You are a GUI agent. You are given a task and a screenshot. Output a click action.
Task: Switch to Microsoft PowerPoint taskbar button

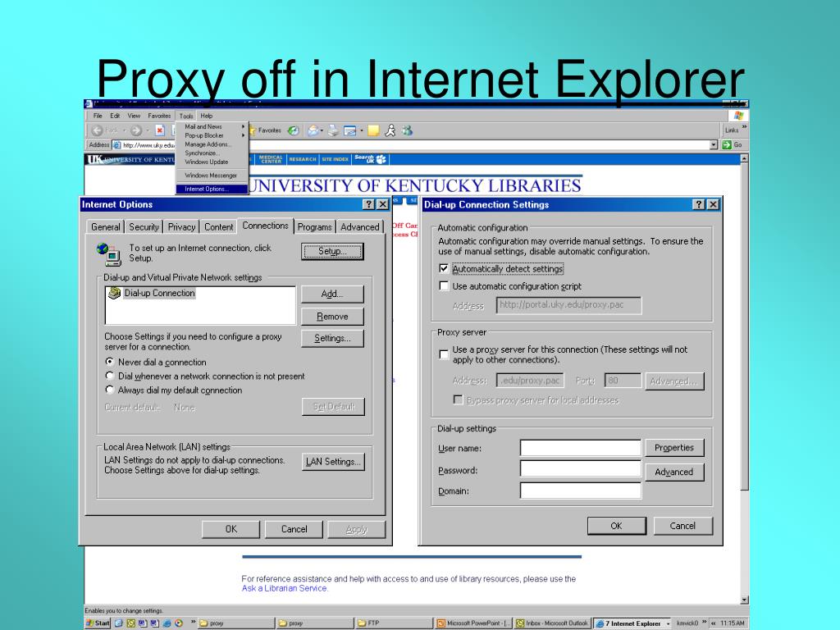[x=473, y=623]
